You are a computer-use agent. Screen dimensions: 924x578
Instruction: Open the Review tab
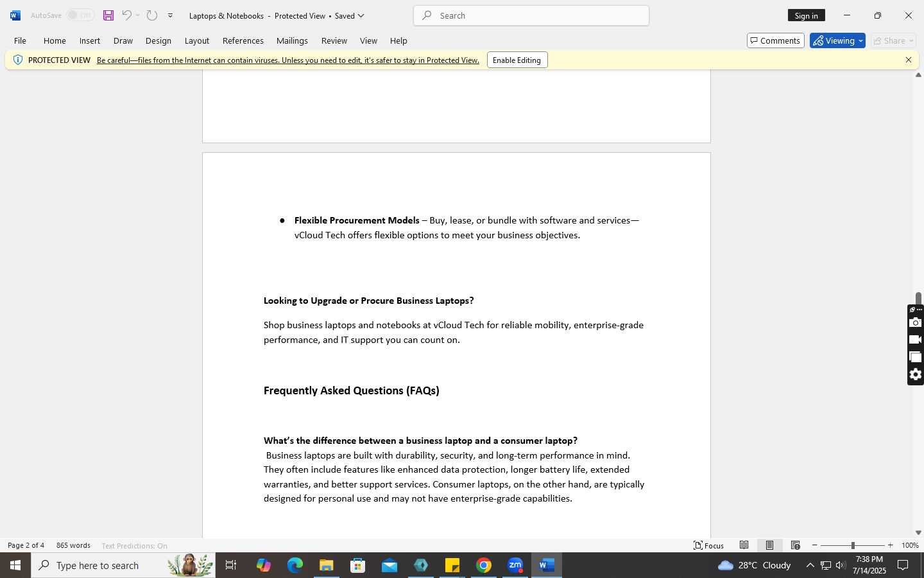[334, 40]
